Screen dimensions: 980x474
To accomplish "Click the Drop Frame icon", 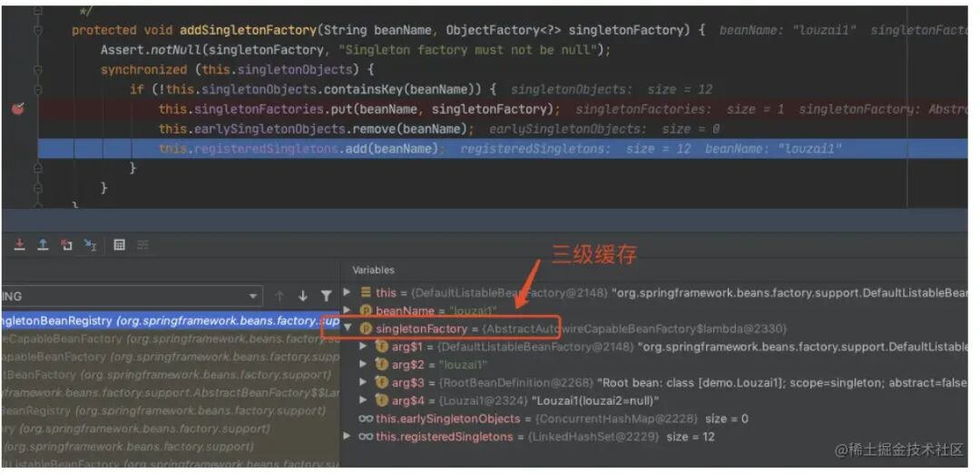I will pyautogui.click(x=67, y=244).
